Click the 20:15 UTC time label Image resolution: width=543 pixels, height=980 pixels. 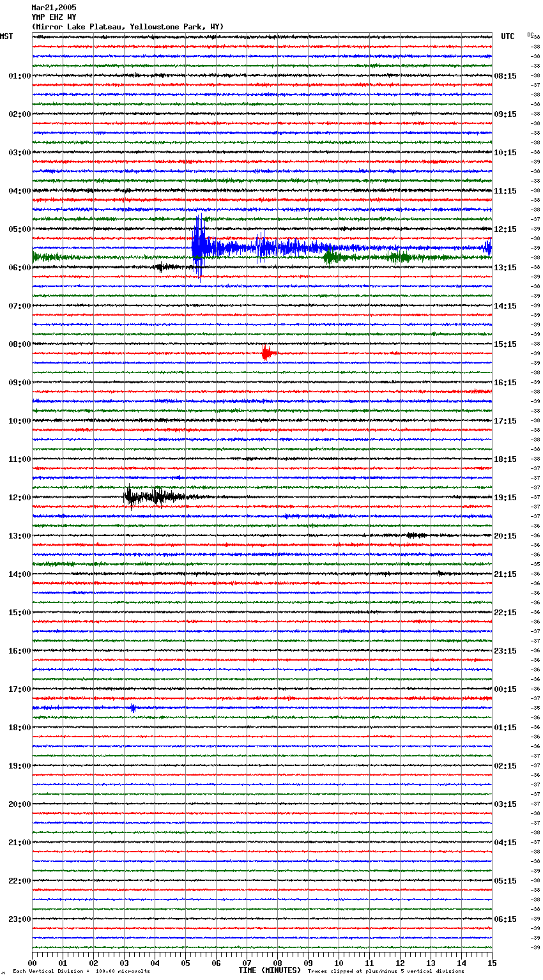[x=505, y=536]
